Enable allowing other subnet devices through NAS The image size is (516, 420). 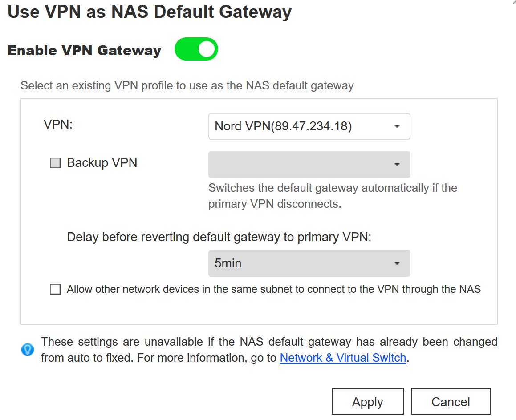(55, 290)
